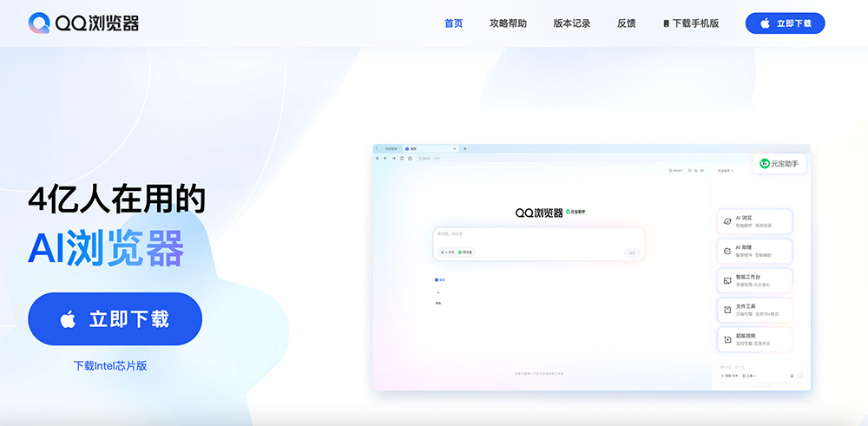Select the AI 助理 card in preview
The image size is (868, 426).
tap(754, 251)
